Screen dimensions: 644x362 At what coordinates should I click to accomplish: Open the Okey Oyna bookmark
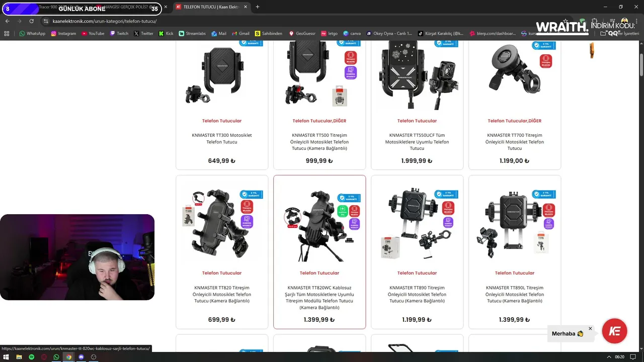point(389,34)
